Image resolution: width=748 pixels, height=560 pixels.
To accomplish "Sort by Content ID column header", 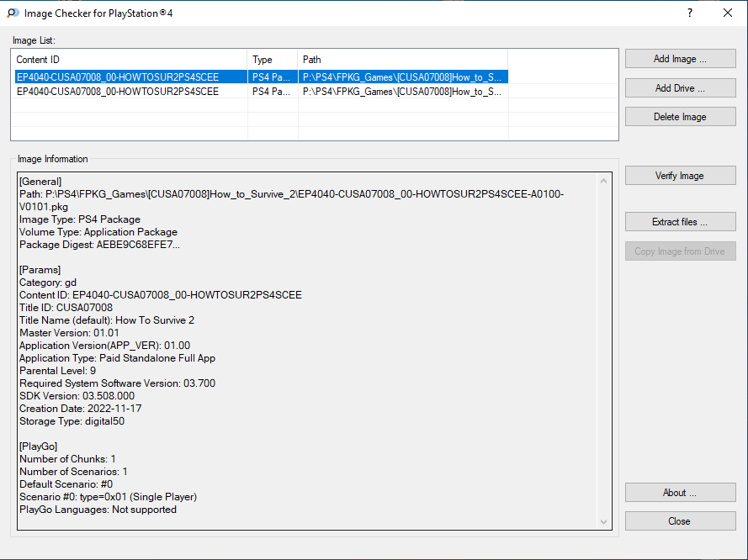I will pos(130,60).
